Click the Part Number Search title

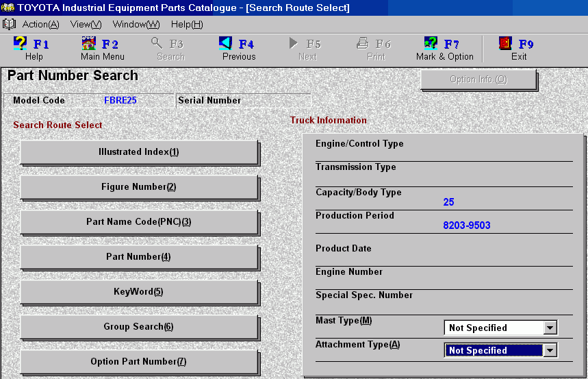click(73, 75)
